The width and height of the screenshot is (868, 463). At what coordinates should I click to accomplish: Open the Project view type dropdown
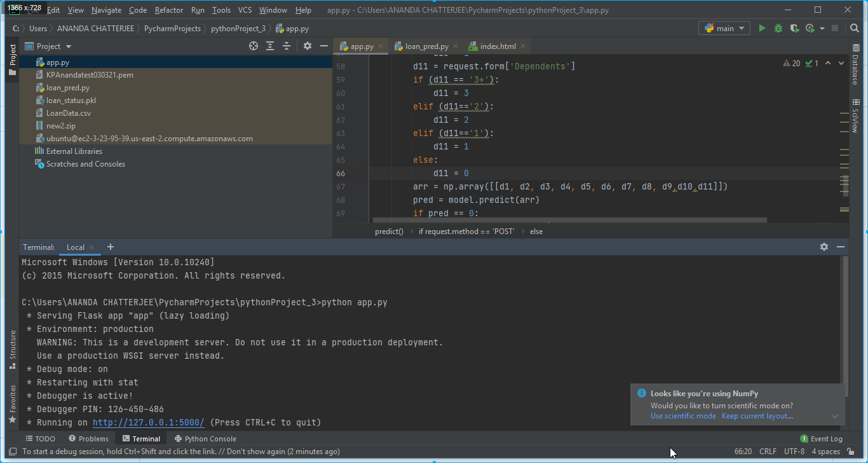(x=69, y=46)
